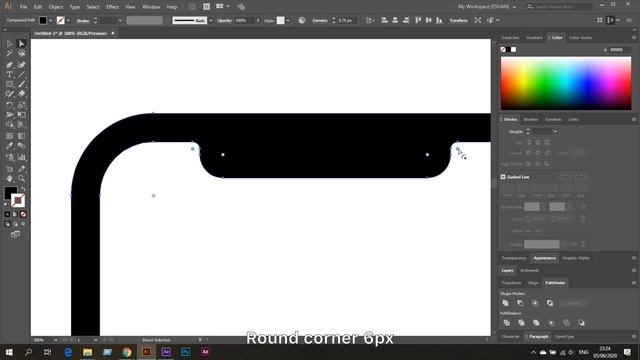Expand the graphic Style dropdown
This screenshot has width=640, height=360.
tap(288, 20)
